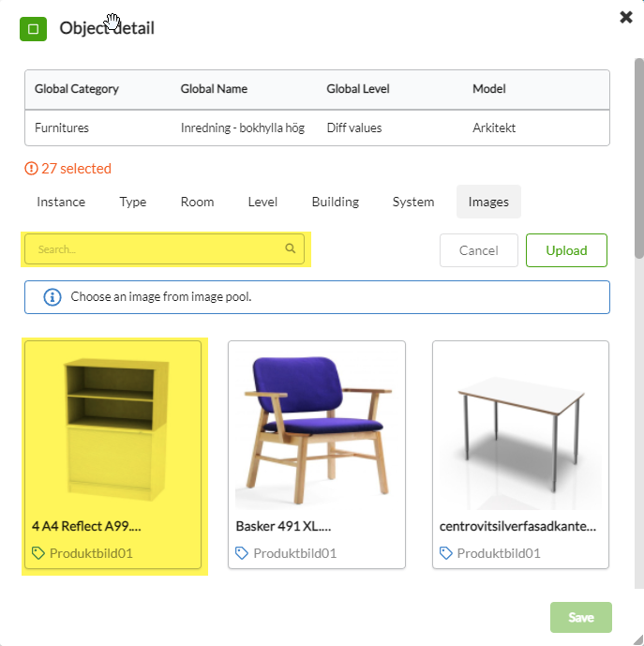This screenshot has width=644, height=646.
Task: Click the vertical scrollbar thumb
Action: click(638, 158)
